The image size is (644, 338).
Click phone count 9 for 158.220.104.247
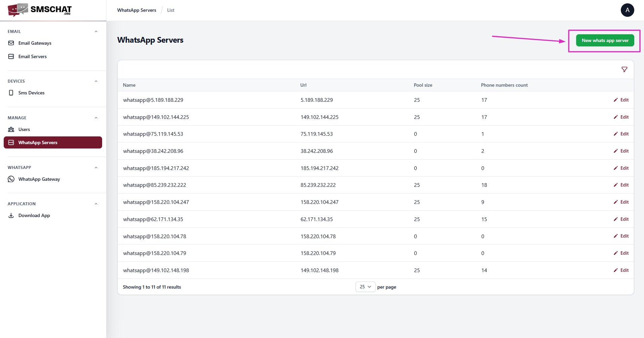[483, 202]
